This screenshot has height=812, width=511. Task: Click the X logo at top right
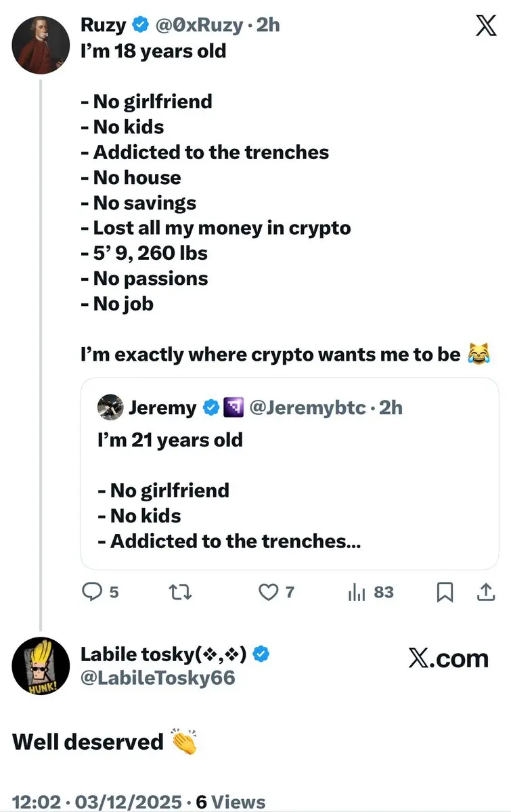tap(486, 26)
